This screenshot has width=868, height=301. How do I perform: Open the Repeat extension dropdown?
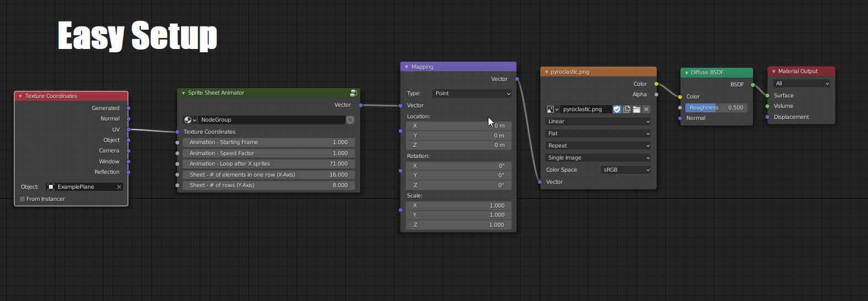pyautogui.click(x=598, y=146)
